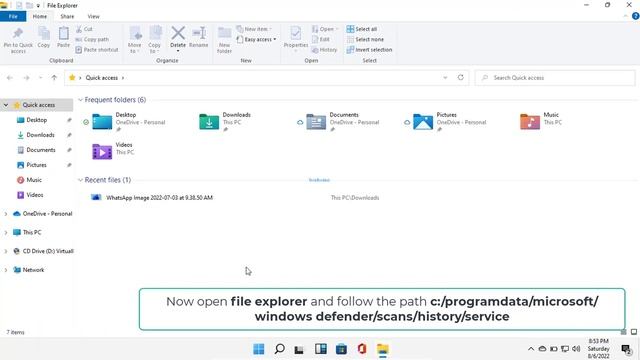
Task: Create a New folder from ribbon
Action: point(224,40)
